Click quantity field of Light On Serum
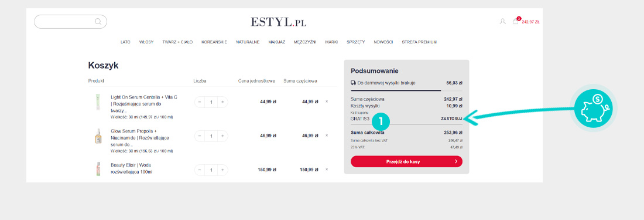 point(211,102)
